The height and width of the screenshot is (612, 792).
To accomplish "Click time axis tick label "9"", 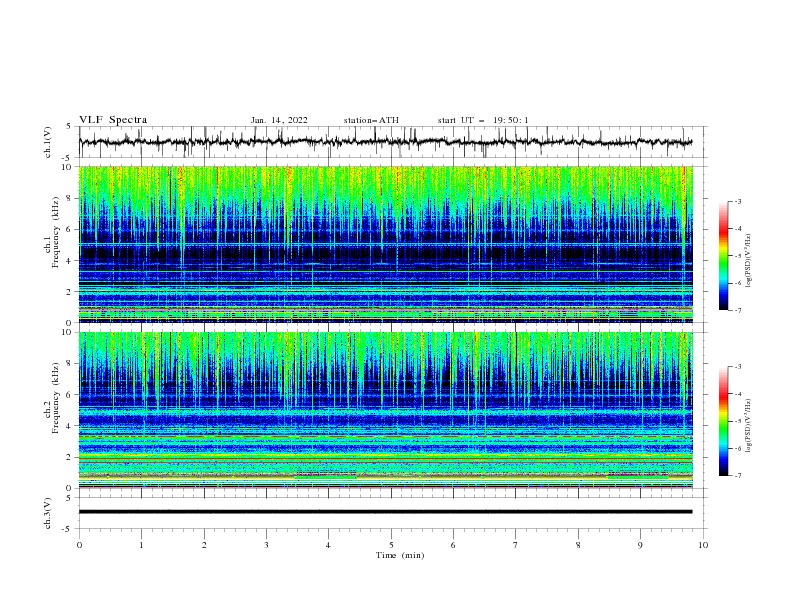I will (640, 545).
